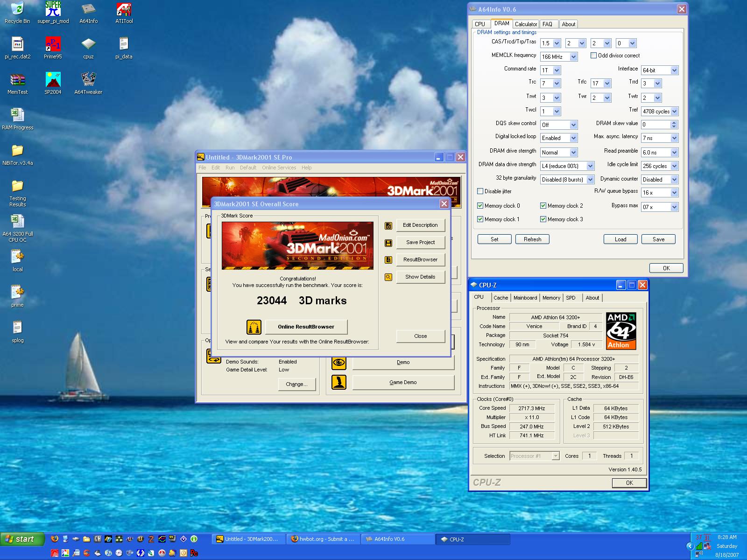Adjust the DRAM skew value spinner
The height and width of the screenshot is (560, 747).
click(x=674, y=125)
